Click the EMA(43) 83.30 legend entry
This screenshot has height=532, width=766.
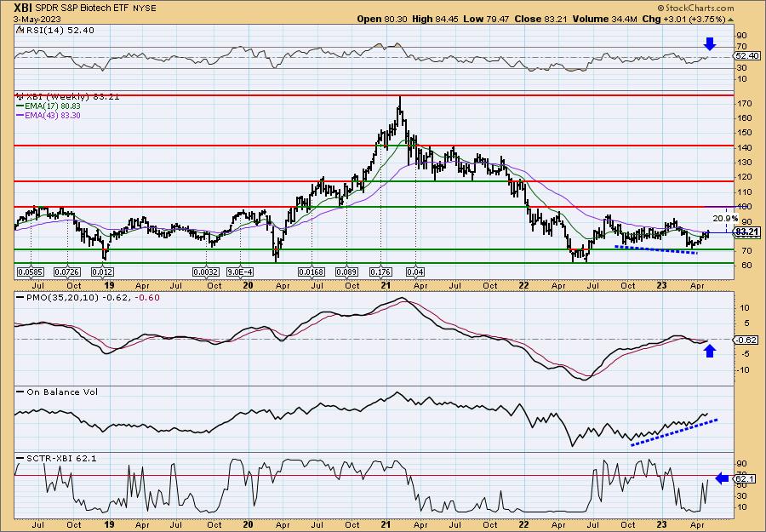click(x=53, y=116)
